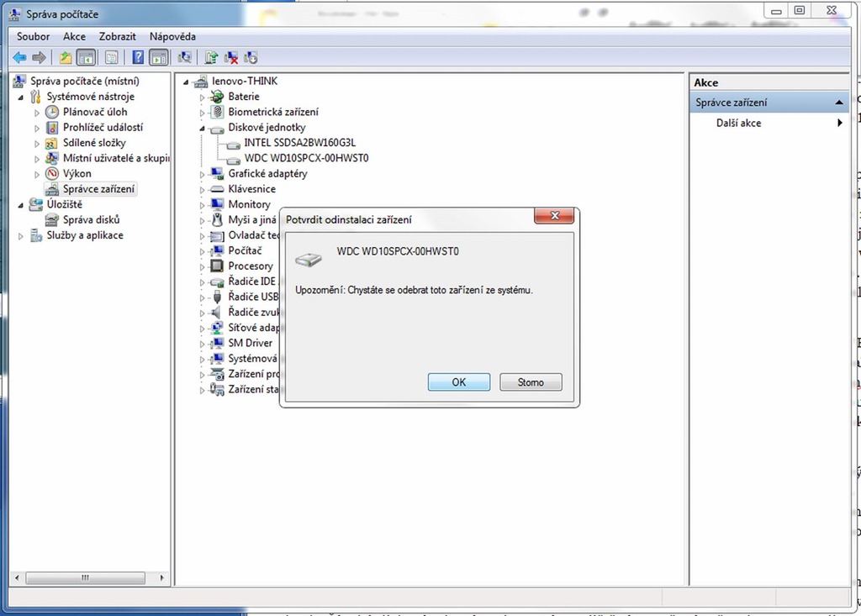Viewport: 861px width, 616px height.
Task: Select Správa disků in the left tree
Action: point(91,220)
